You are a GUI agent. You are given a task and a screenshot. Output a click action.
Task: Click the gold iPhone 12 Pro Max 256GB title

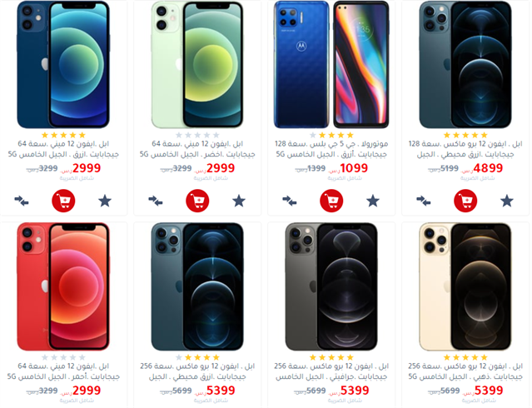click(465, 371)
